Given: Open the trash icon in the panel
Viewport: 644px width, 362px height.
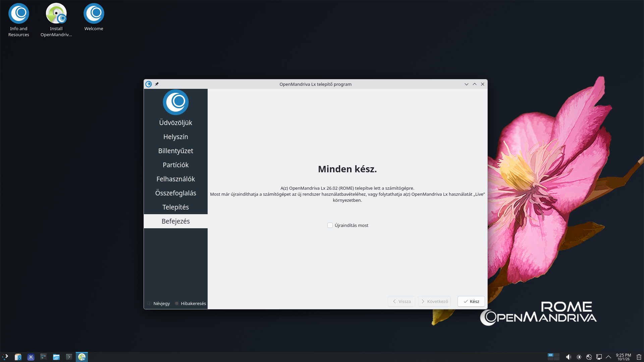Looking at the screenshot, I should pos(639,357).
